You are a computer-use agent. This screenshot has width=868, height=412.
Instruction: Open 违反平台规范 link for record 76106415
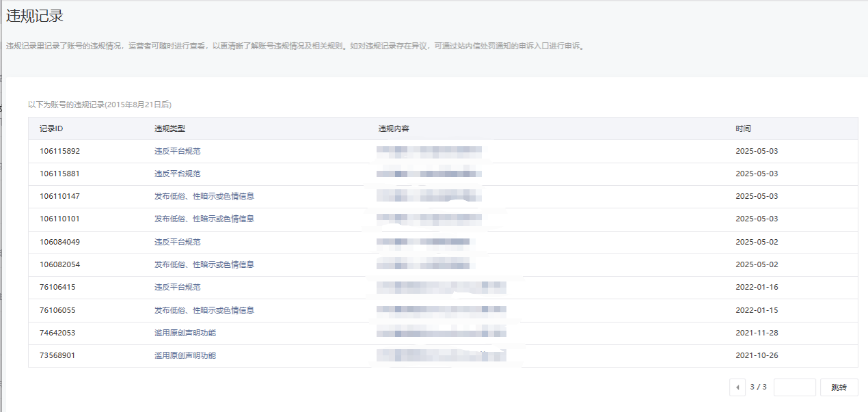[177, 288]
